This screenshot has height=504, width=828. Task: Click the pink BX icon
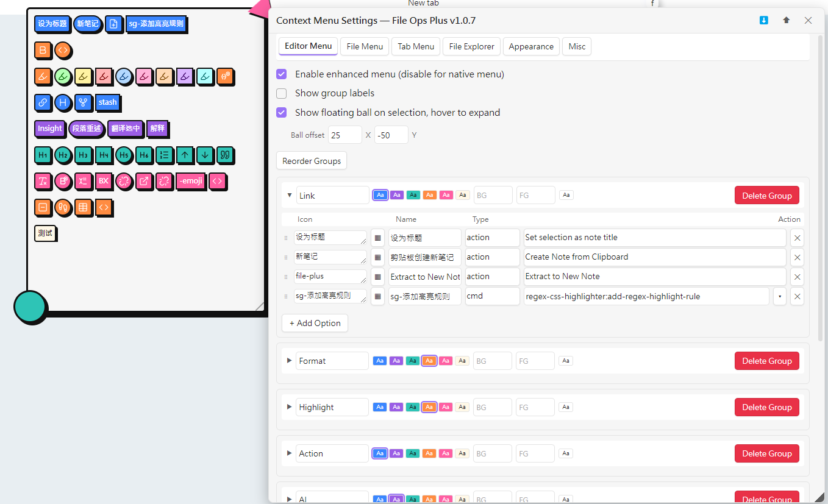click(104, 181)
